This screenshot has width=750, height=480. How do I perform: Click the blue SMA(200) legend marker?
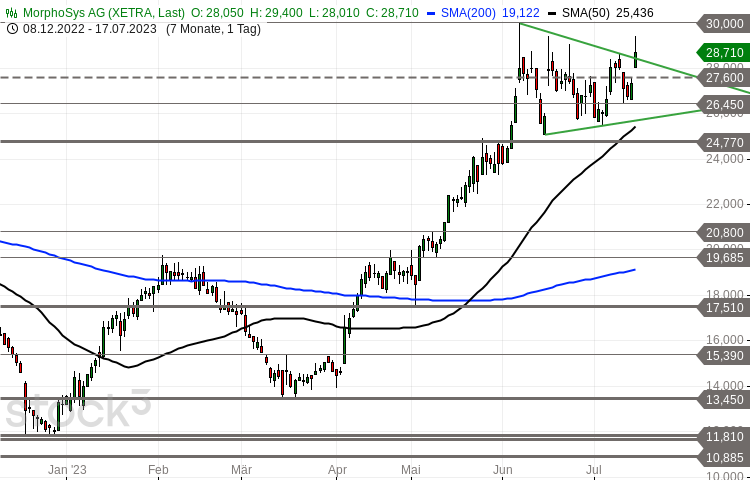[431, 12]
